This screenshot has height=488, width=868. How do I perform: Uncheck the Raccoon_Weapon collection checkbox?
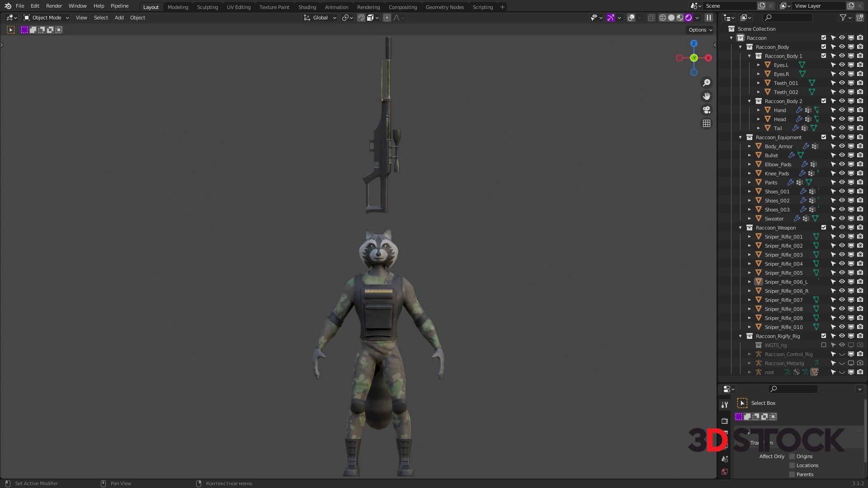[824, 227]
